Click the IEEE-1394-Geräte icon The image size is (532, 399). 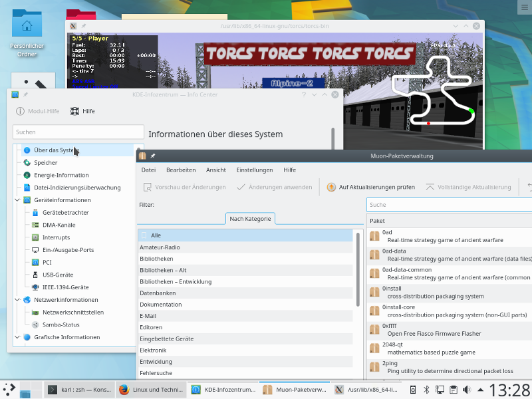[35, 287]
